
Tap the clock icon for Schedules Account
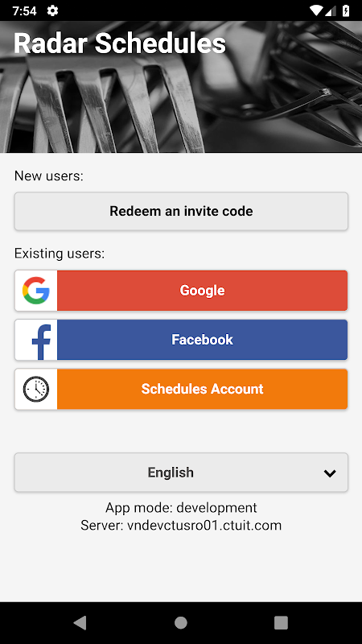click(36, 389)
